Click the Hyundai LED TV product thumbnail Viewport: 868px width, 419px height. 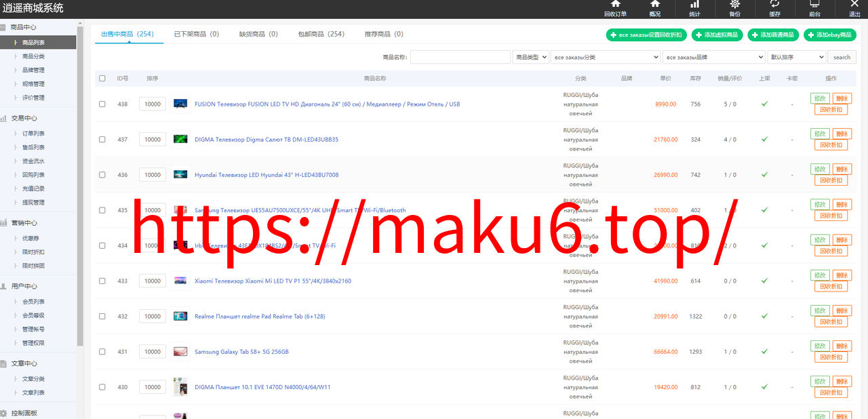tap(180, 174)
